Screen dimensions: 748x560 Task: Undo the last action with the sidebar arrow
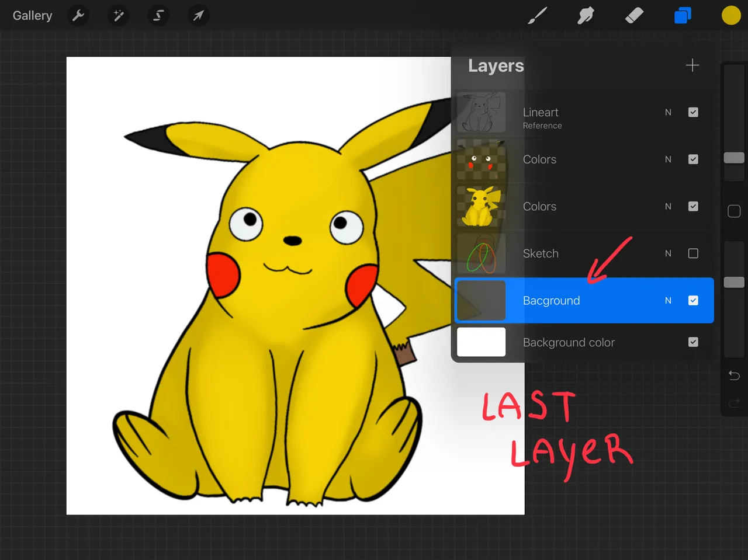734,375
